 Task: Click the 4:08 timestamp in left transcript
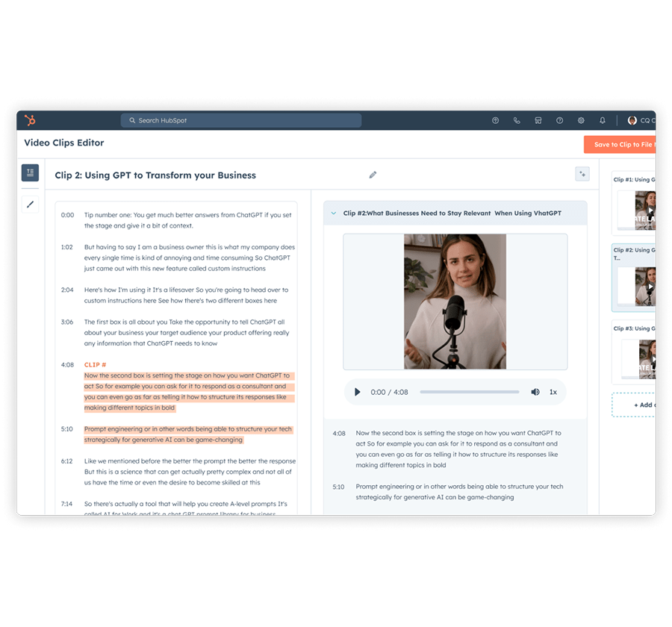(x=67, y=365)
